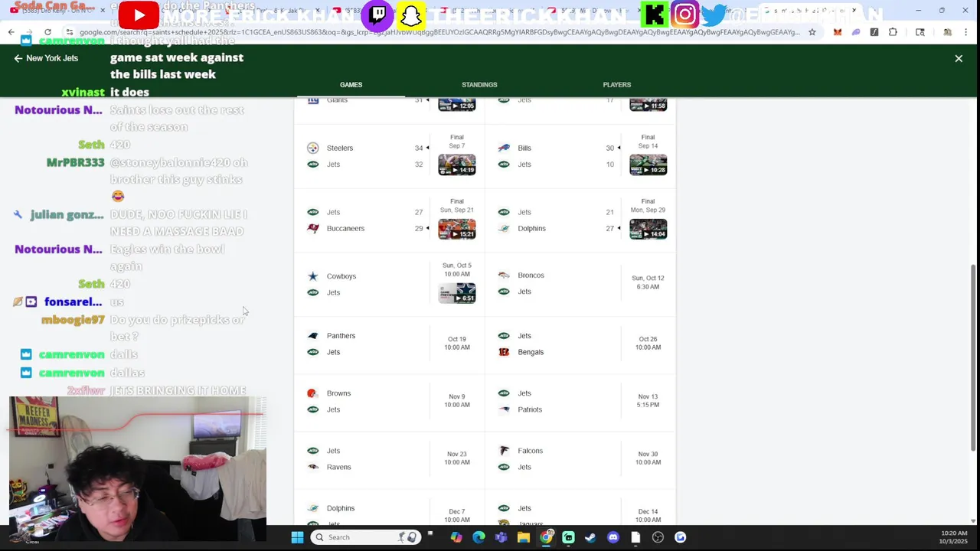Viewport: 980px width, 551px height.
Task: Play the Jets vs Dolphins highlights video
Action: pyautogui.click(x=648, y=229)
